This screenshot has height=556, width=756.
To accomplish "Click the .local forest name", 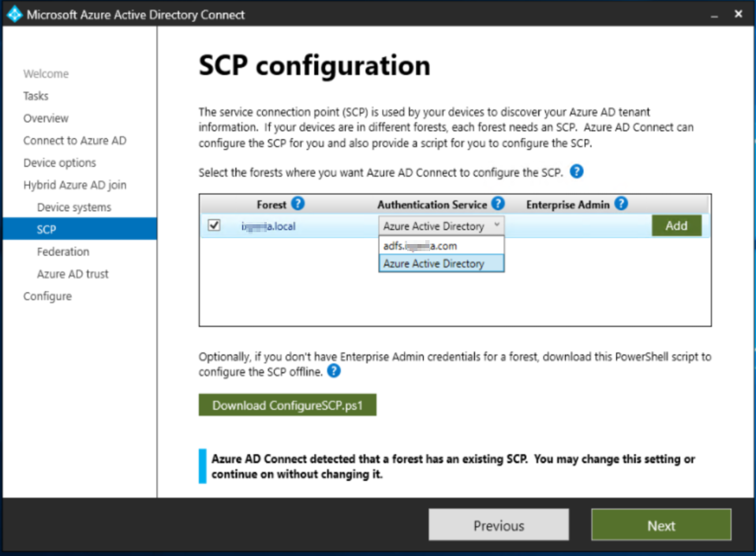I will point(268,226).
